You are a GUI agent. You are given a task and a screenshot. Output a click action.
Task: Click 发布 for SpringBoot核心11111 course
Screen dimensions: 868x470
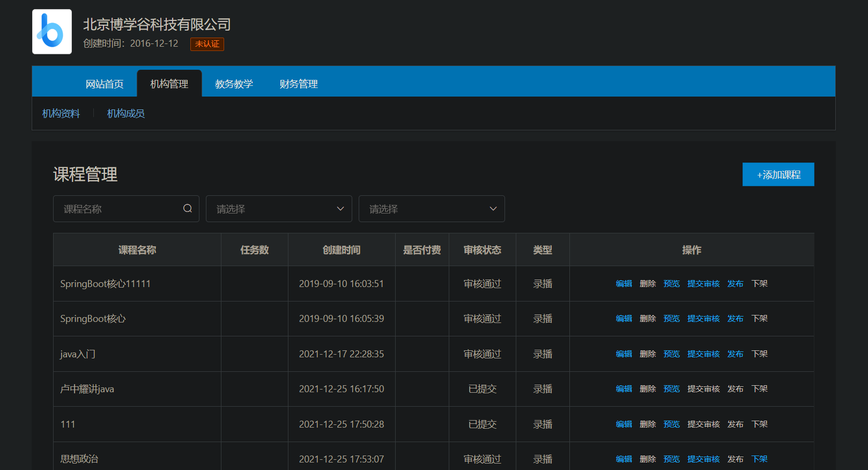point(735,283)
